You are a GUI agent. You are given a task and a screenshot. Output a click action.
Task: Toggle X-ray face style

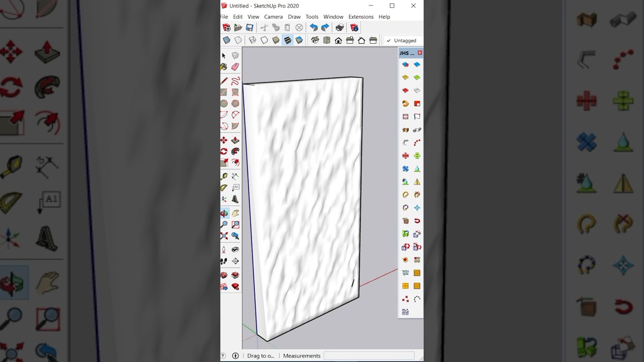(226, 40)
